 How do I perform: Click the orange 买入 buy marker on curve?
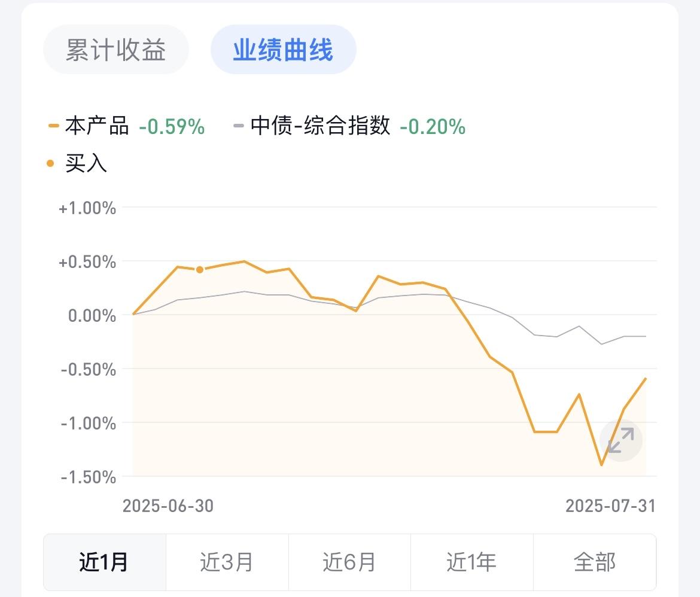tap(200, 269)
